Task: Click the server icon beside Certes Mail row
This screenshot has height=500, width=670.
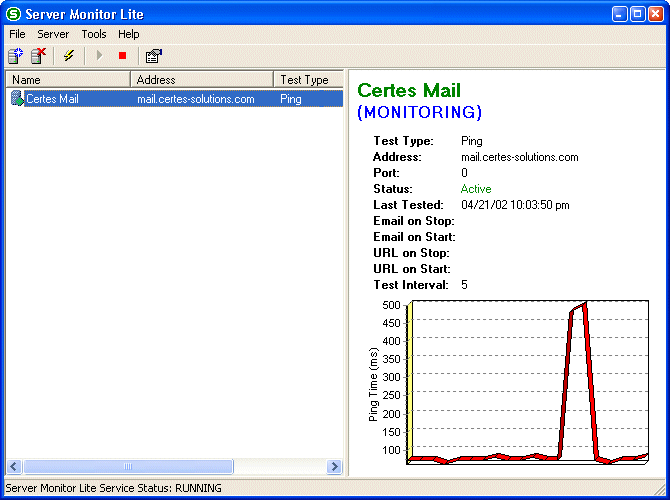Action: point(17,98)
